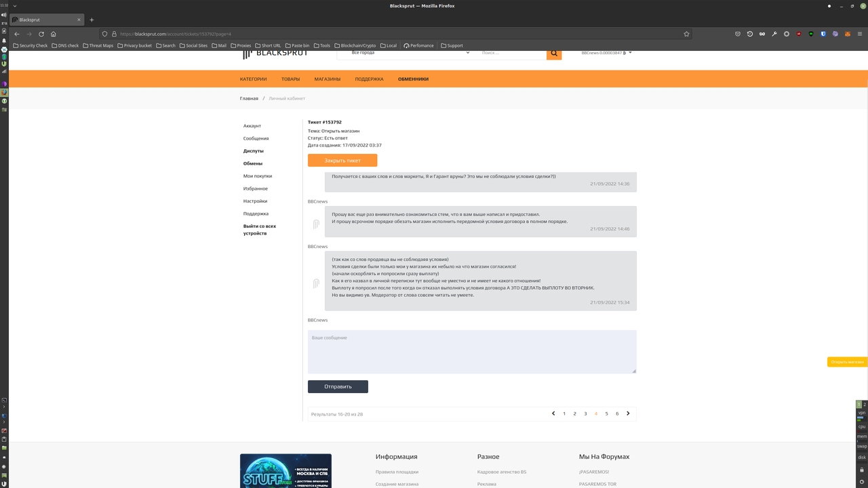Reload the page with the refresh icon
The width and height of the screenshot is (868, 488).
[x=41, y=34]
